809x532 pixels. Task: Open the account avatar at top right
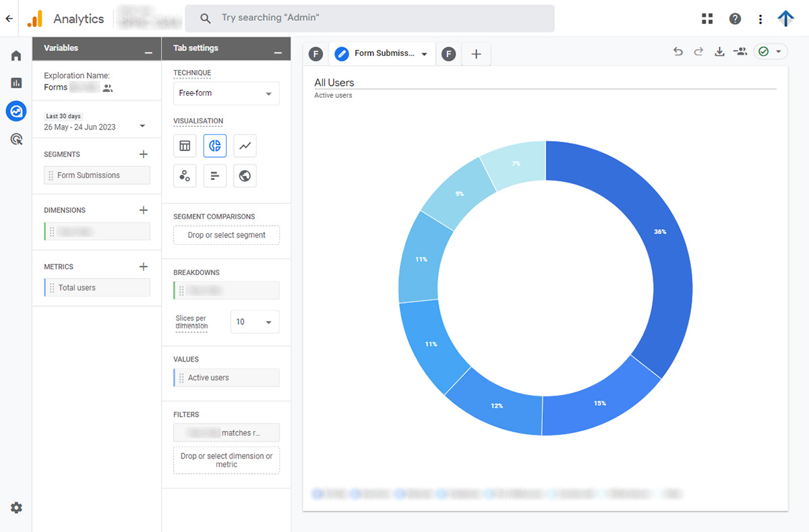point(786,18)
